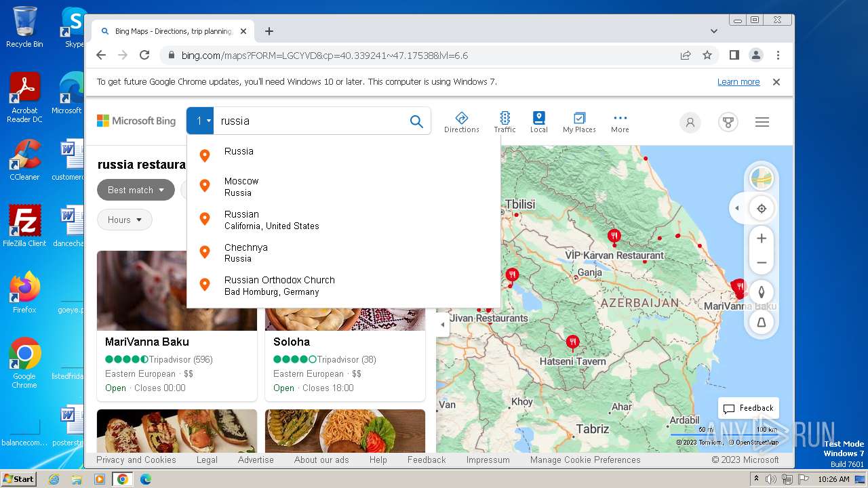Switch to the Bing Maps tab

pyautogui.click(x=172, y=31)
